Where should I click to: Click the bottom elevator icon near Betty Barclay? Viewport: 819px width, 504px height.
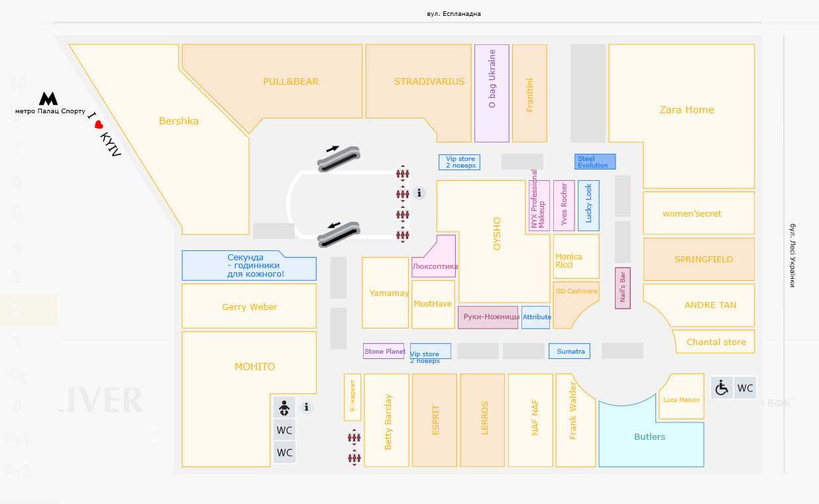pyautogui.click(x=355, y=458)
